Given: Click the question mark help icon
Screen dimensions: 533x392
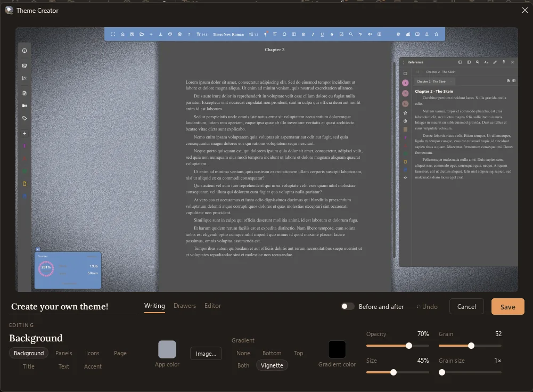Looking at the screenshot, I should point(189,34).
